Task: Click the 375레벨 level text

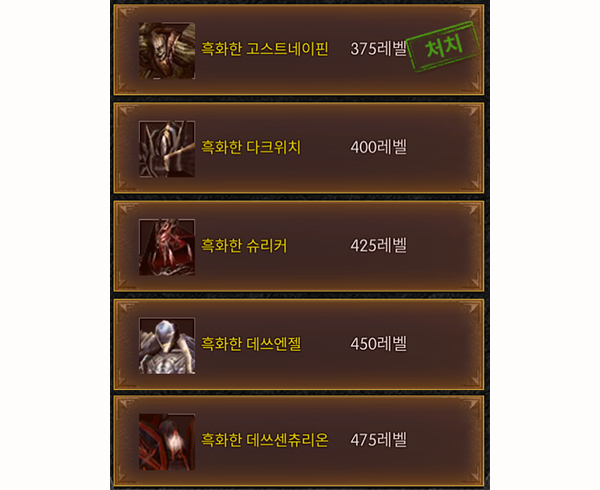Action: pyautogui.click(x=378, y=49)
